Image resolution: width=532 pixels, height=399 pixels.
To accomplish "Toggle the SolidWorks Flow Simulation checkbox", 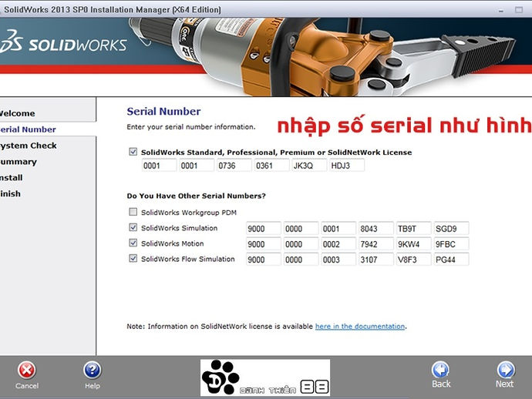I will [133, 259].
